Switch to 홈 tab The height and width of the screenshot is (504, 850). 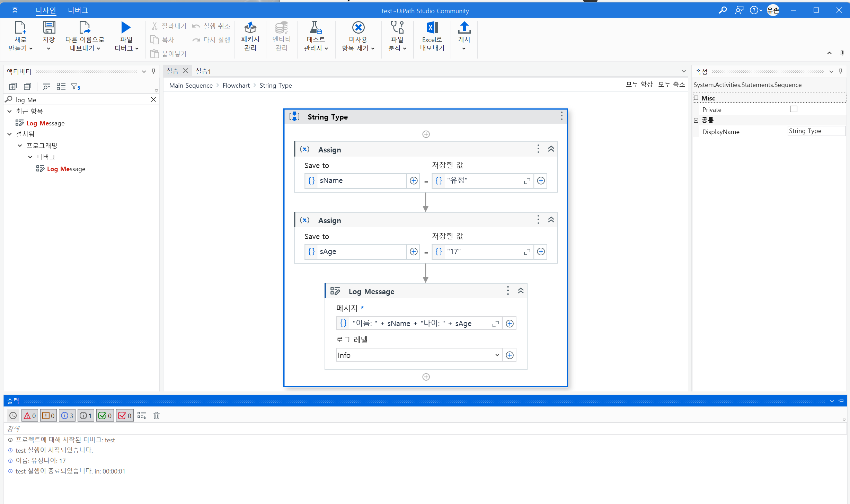pyautogui.click(x=15, y=10)
